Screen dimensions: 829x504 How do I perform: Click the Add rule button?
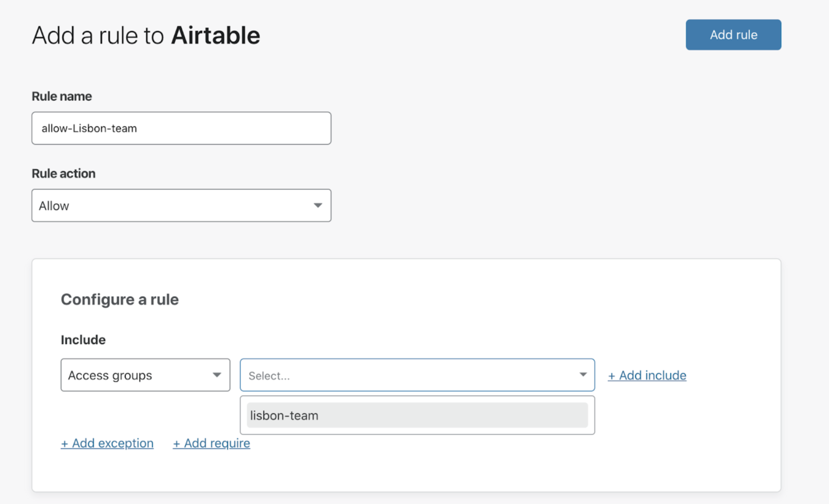tap(733, 34)
